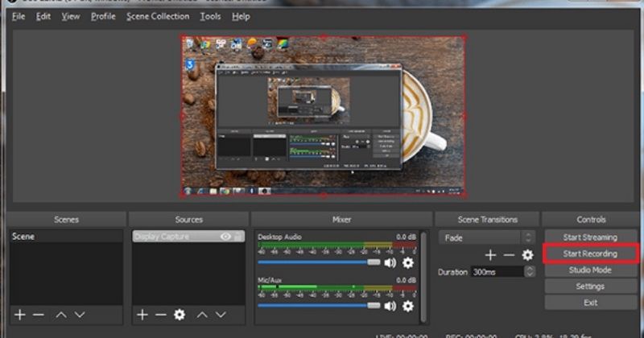This screenshot has height=338, width=644.
Task: Click Start Recording button
Action: (x=590, y=253)
